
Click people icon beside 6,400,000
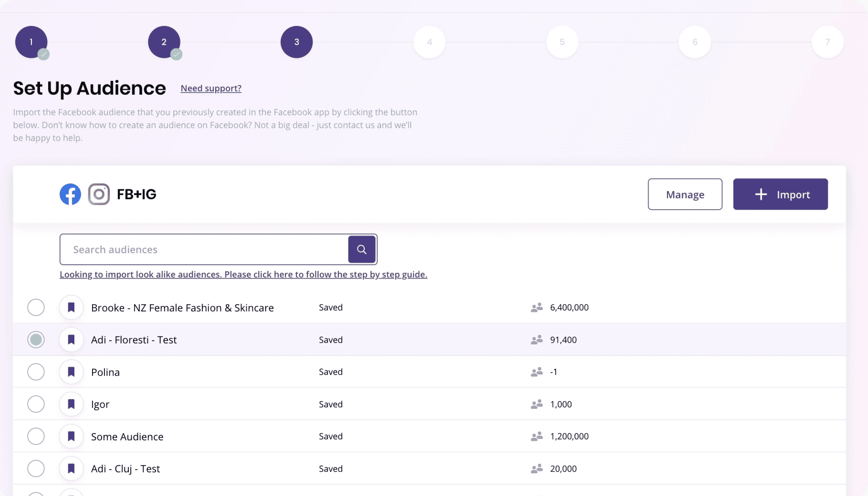(536, 308)
